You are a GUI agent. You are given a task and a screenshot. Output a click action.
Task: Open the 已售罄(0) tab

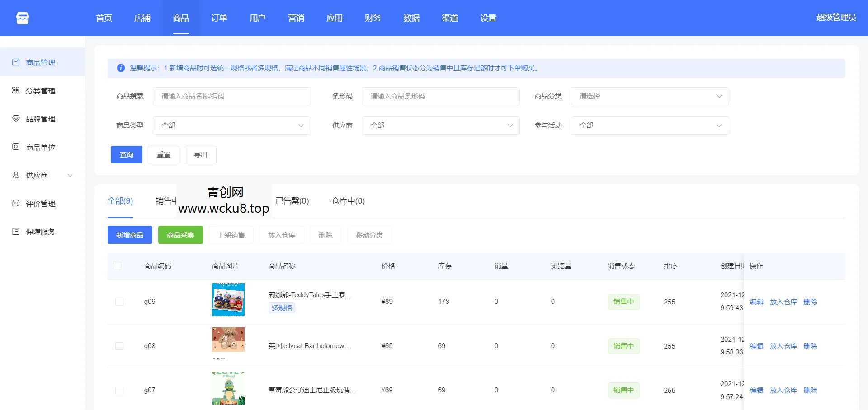point(292,201)
